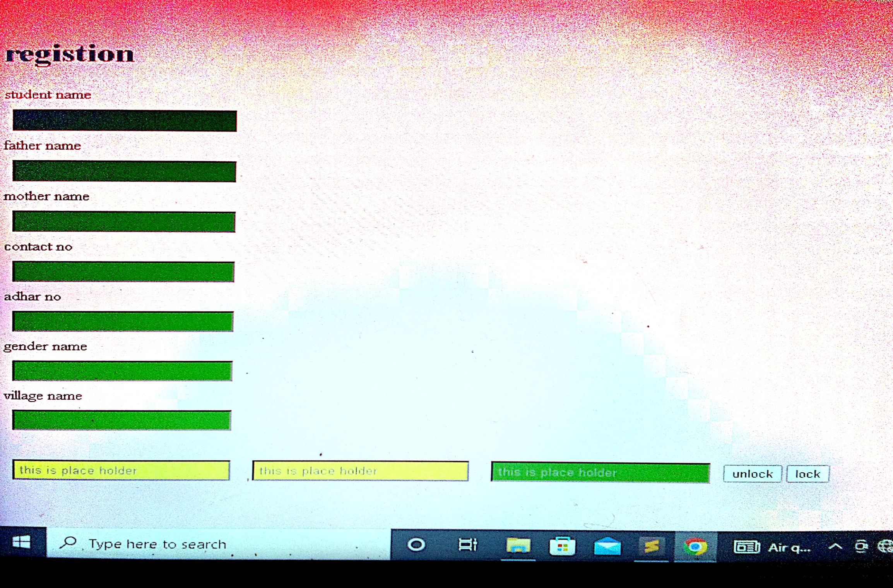Switch to Sublime Text in taskbar
The height and width of the screenshot is (588, 893).
(652, 546)
